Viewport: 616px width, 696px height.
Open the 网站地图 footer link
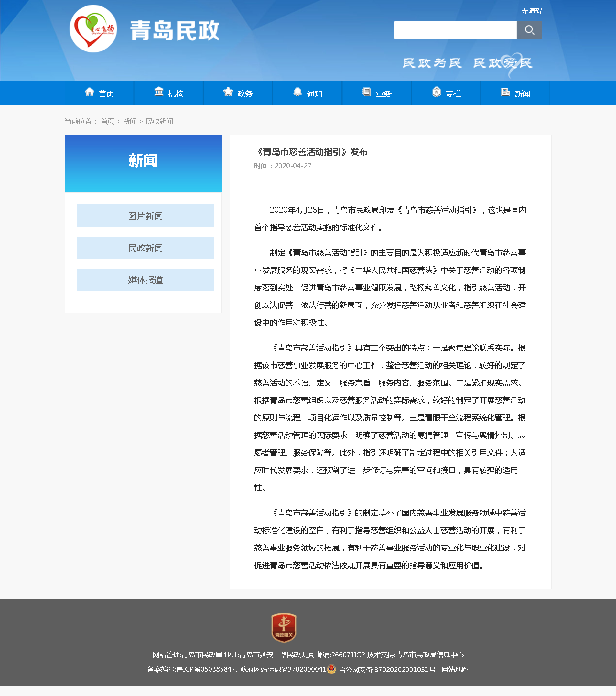pos(455,669)
